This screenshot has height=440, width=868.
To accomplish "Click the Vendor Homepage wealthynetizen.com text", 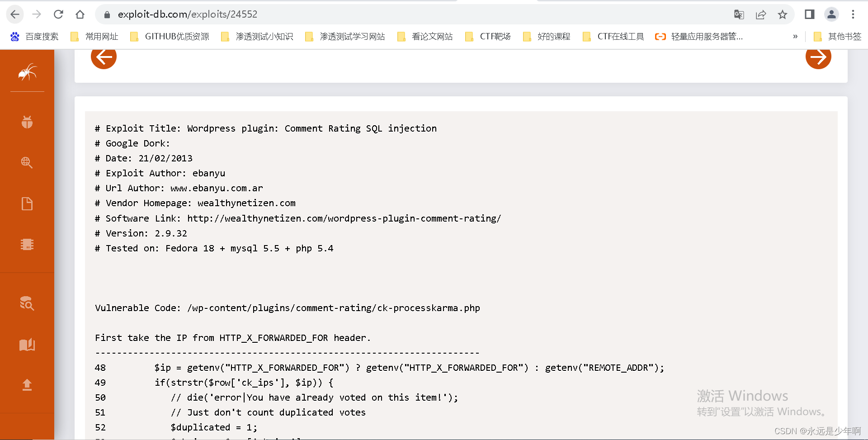I will [246, 203].
